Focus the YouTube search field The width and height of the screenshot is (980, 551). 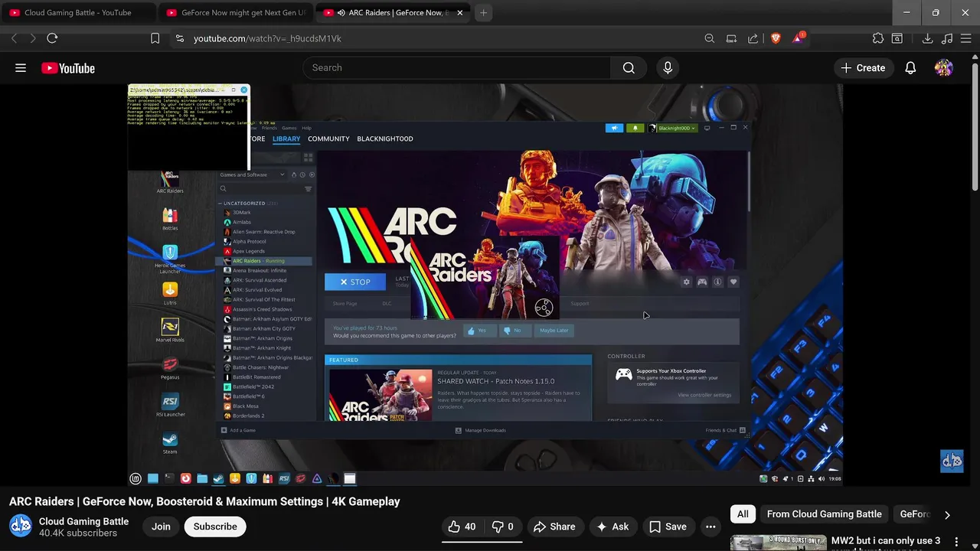click(x=457, y=68)
